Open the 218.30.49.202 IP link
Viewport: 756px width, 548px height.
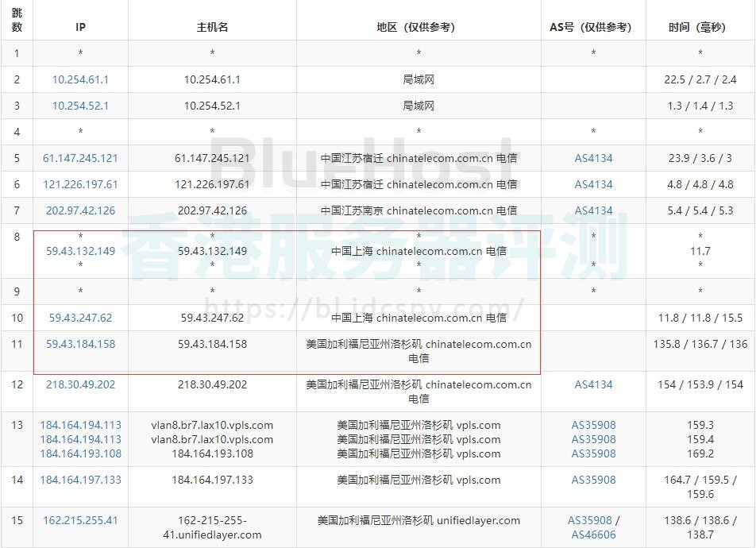(80, 384)
